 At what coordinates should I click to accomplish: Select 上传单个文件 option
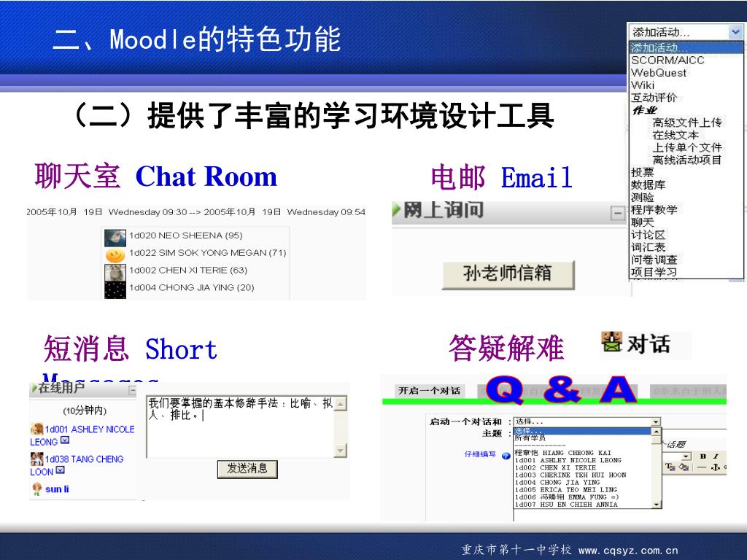[x=687, y=147]
